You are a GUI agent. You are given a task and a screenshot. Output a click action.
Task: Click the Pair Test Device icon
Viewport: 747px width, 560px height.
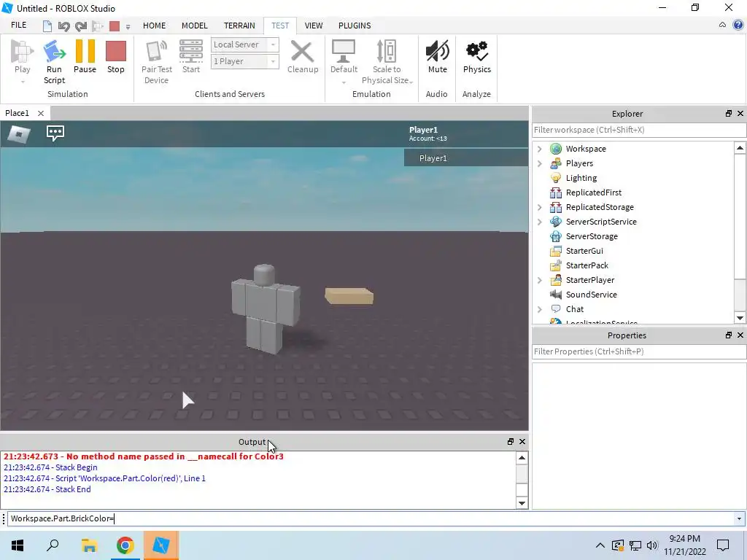[156, 52]
